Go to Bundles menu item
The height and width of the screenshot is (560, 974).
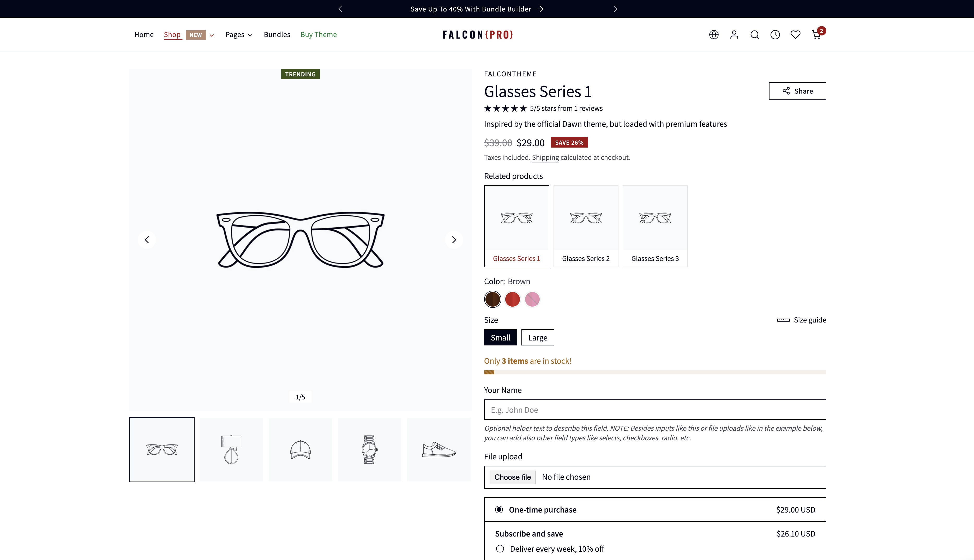pyautogui.click(x=277, y=35)
